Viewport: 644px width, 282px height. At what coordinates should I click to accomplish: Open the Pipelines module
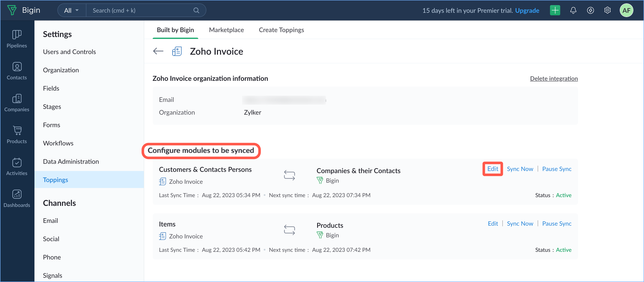pos(17,39)
